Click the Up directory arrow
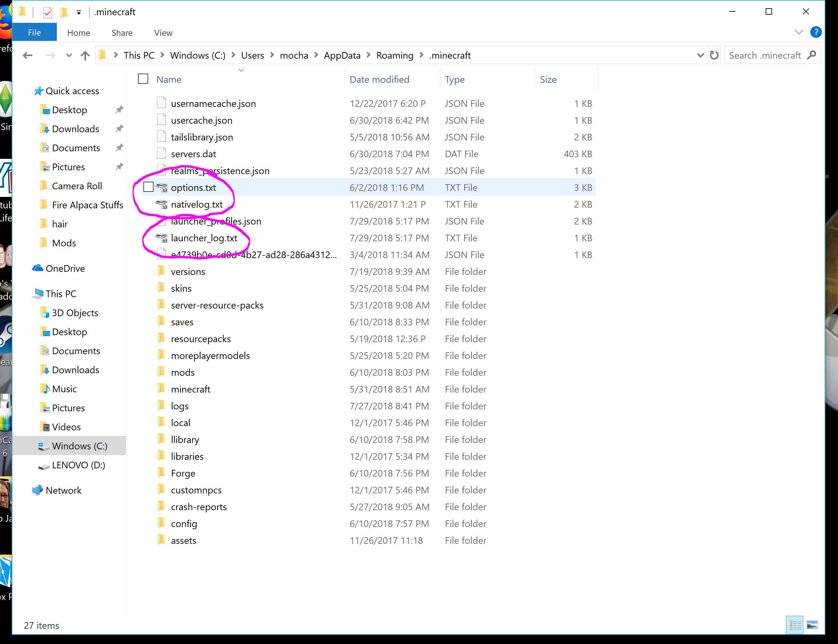Viewport: 838px width, 644px height. [85, 55]
